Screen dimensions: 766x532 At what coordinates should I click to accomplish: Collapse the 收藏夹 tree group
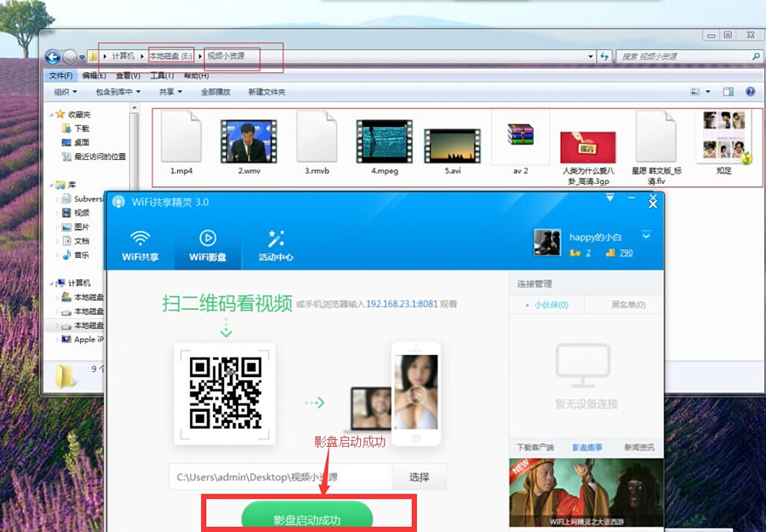51,115
